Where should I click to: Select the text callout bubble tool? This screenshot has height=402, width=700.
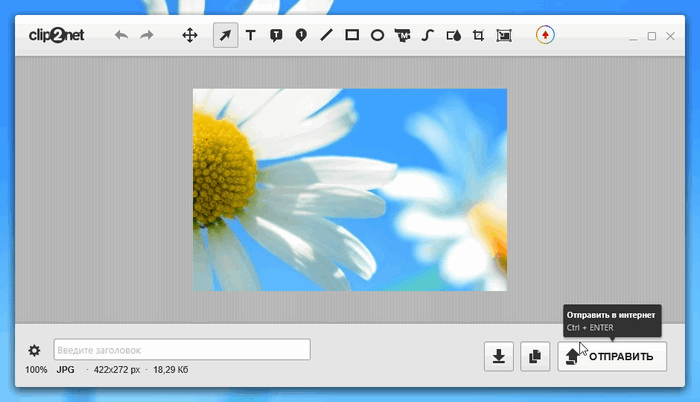(x=276, y=36)
